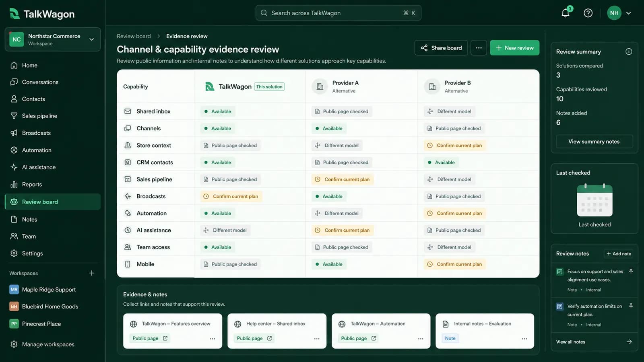Open more options on TalkWagon Automation card
The image size is (644, 362).
coord(421,339)
